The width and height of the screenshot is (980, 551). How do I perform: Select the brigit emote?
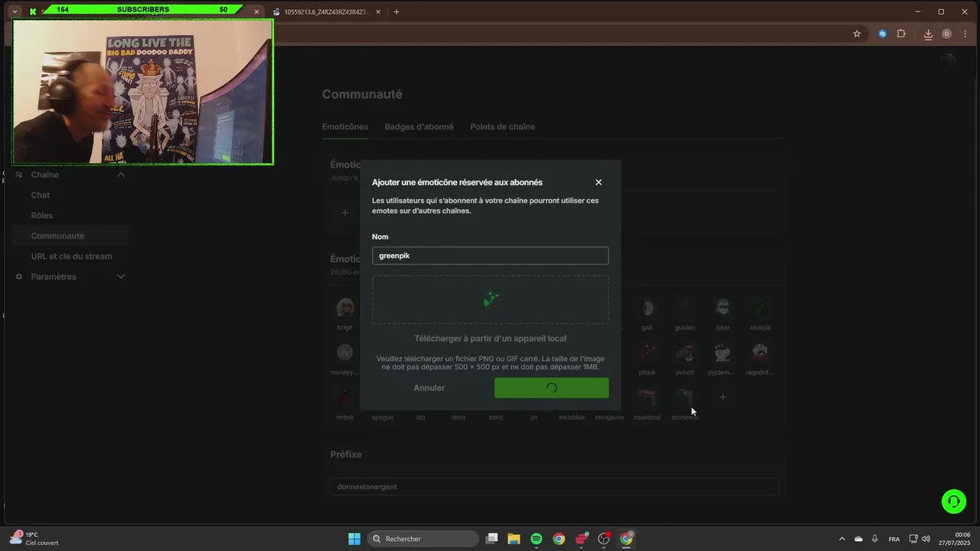[345, 308]
